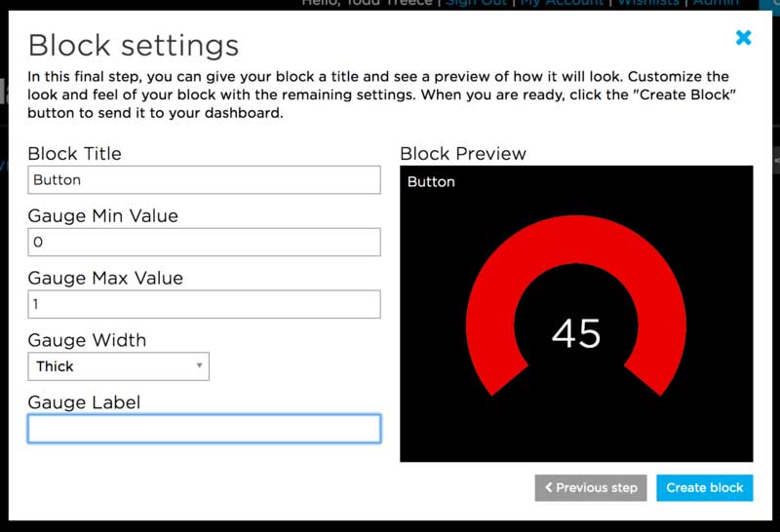The width and height of the screenshot is (780, 532).
Task: Click the "Block settings" dialog heading
Action: click(x=134, y=45)
